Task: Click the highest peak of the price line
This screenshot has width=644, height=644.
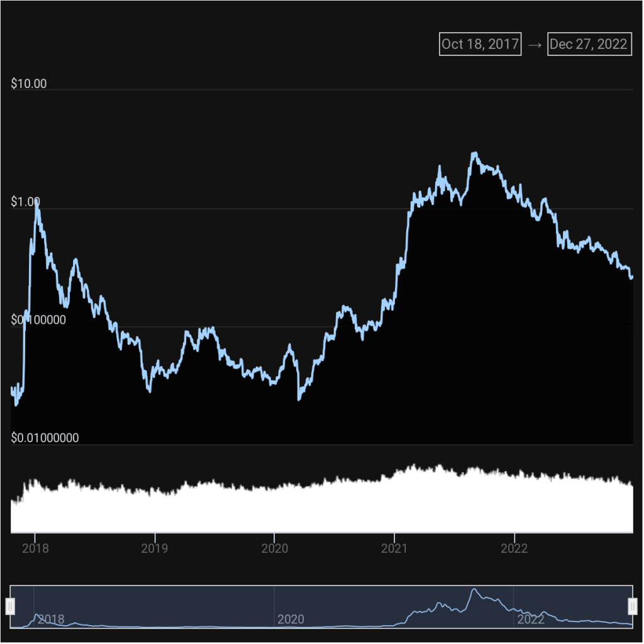Action: [x=475, y=153]
